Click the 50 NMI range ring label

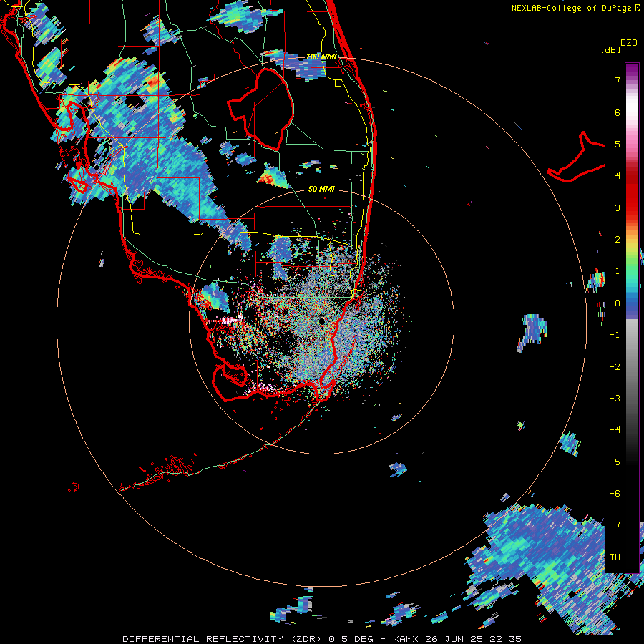[x=321, y=189]
